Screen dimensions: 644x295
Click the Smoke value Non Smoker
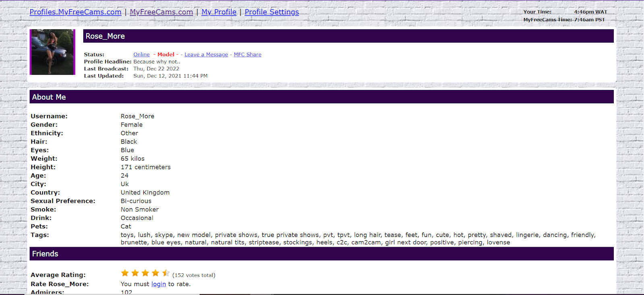coord(140,209)
